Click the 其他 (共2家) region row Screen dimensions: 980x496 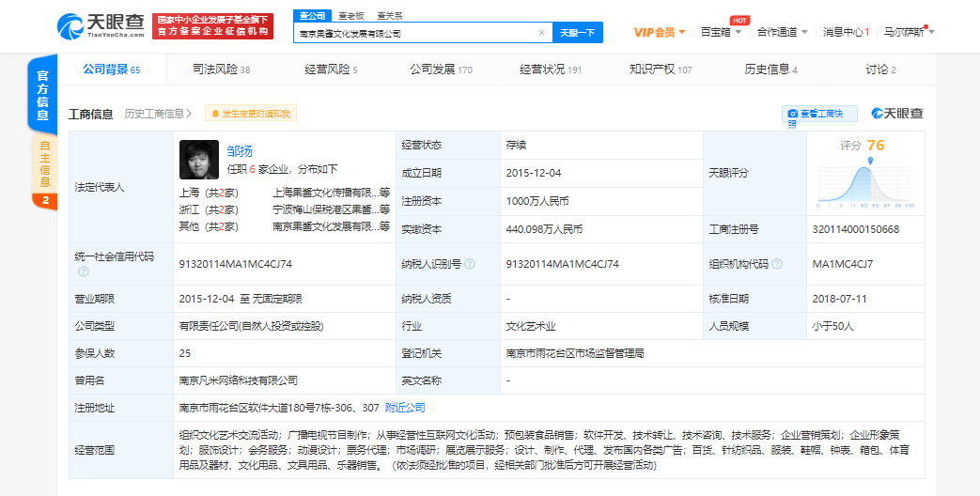pyautogui.click(x=209, y=226)
